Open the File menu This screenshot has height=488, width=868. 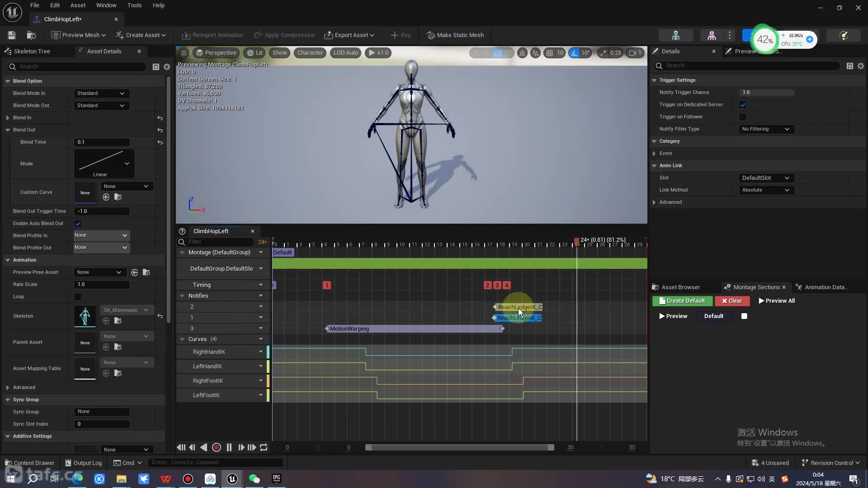[x=35, y=5]
